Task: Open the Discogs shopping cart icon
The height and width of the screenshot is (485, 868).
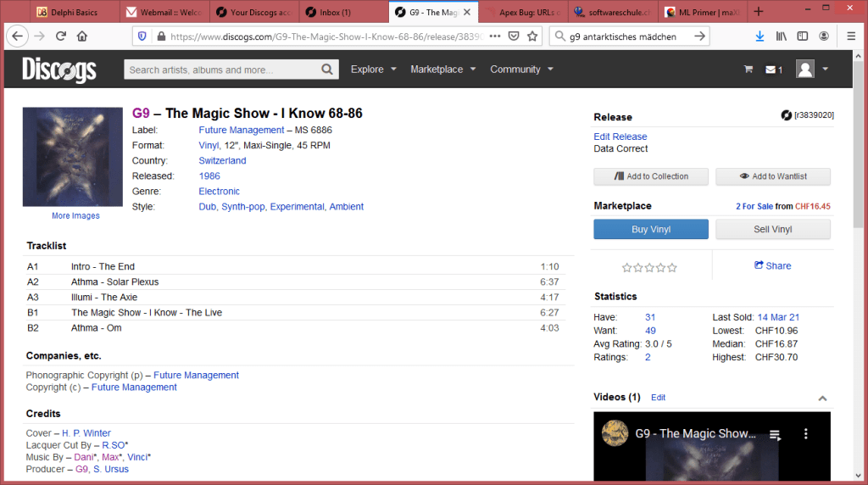Action: point(748,70)
